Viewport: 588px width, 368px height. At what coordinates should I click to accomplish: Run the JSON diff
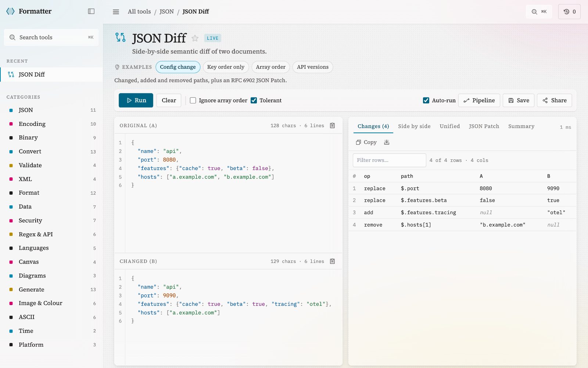coord(136,100)
